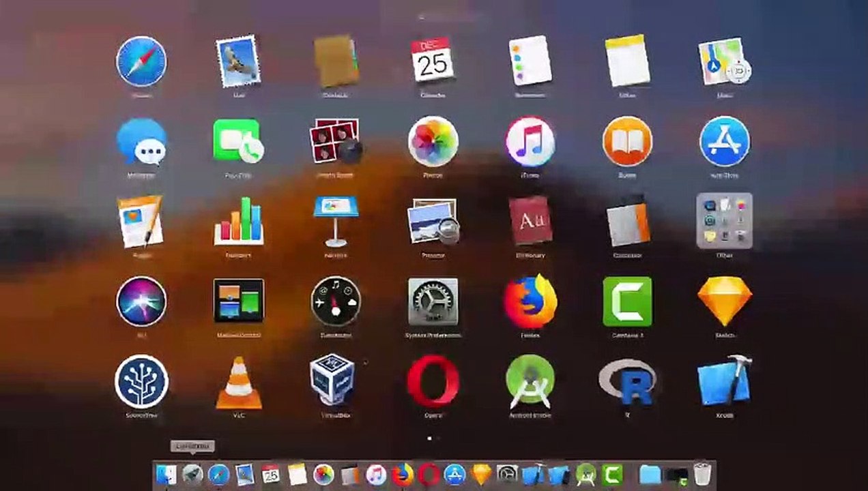This screenshot has width=868, height=491.
Task: Open Calendar from the Dock
Action: [x=271, y=473]
